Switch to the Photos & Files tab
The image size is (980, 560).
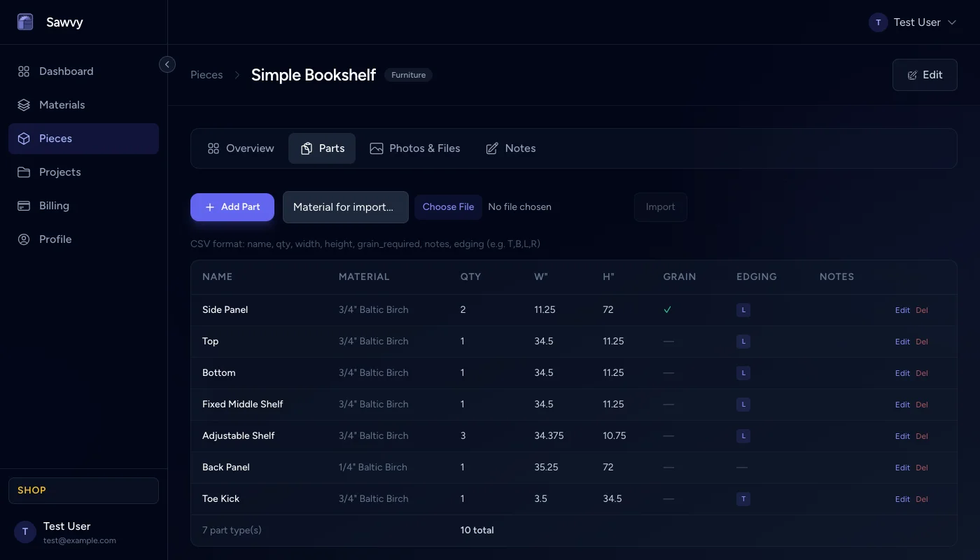pyautogui.click(x=415, y=148)
